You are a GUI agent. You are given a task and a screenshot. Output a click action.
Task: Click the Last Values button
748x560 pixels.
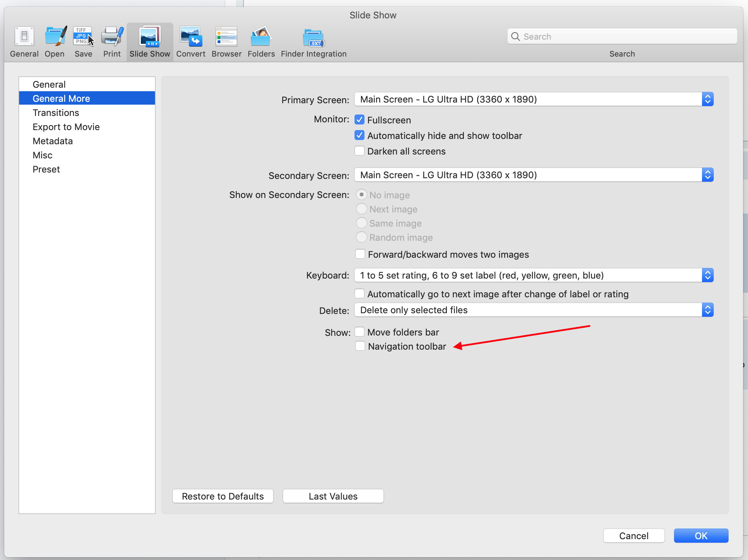[x=333, y=496]
